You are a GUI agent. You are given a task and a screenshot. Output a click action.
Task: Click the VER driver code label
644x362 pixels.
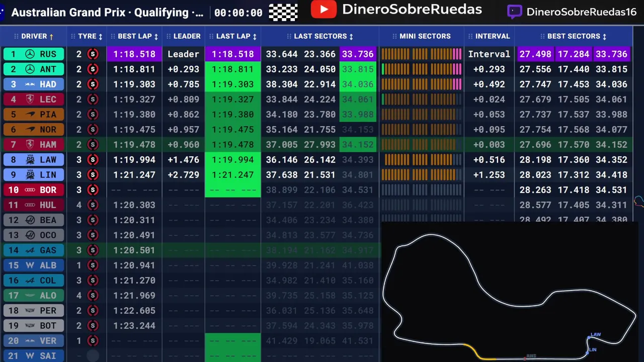click(48, 340)
